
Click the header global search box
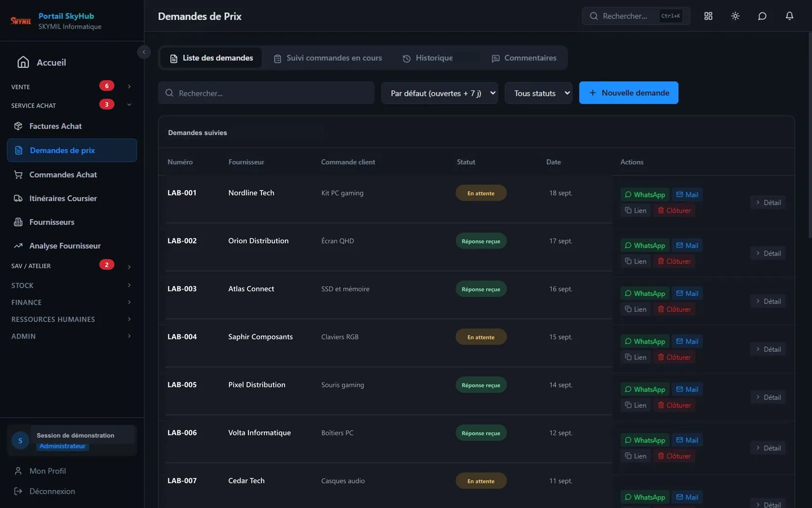[636, 16]
